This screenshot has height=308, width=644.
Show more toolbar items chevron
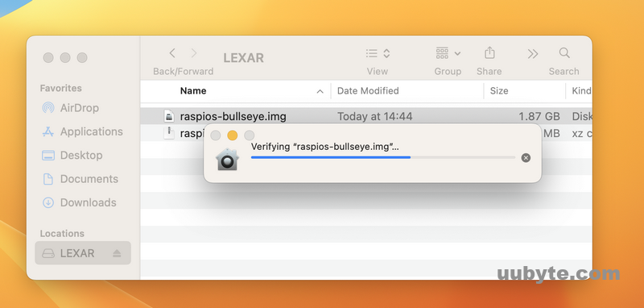(x=533, y=54)
